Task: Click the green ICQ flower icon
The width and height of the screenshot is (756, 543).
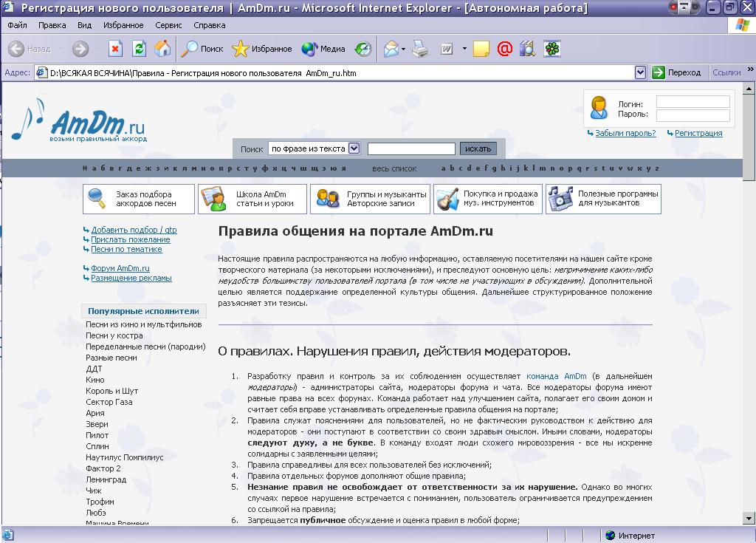Action: point(552,49)
